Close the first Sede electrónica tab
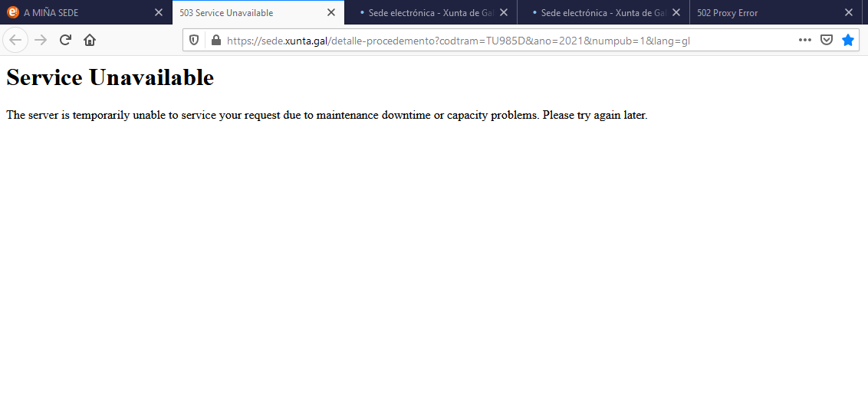This screenshot has height=406, width=868. 504,13
